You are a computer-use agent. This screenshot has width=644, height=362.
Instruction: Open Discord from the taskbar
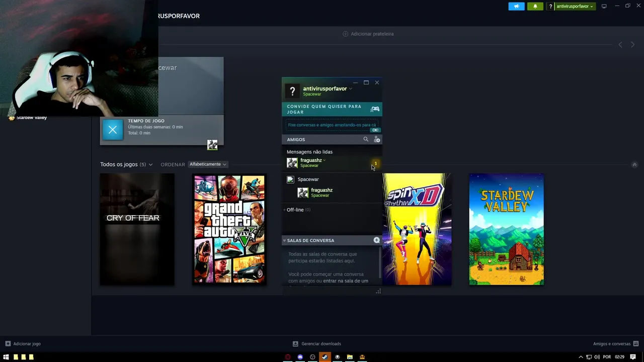point(300,357)
